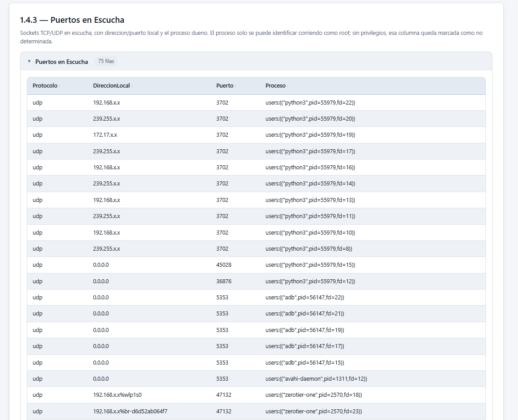This screenshot has height=420, width=518.
Task: Select the adb process cell with fd=15
Action: (305, 362)
